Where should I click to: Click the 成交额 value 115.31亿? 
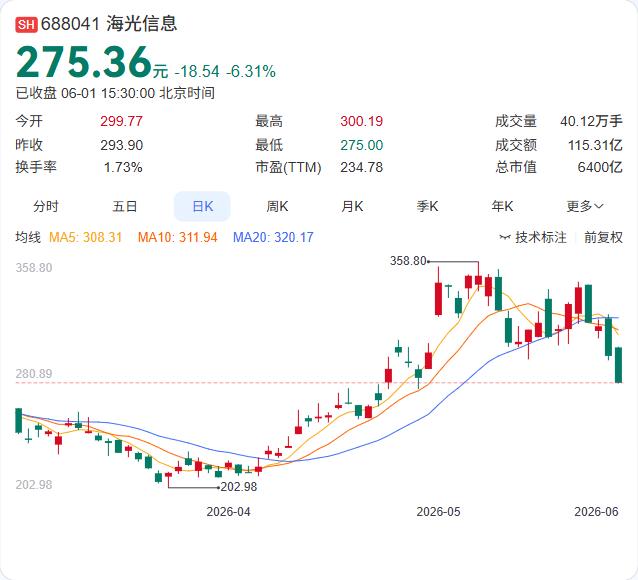595,145
